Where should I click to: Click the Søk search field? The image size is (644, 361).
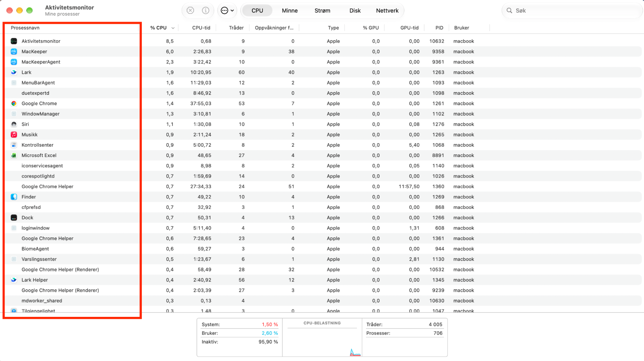click(x=572, y=11)
